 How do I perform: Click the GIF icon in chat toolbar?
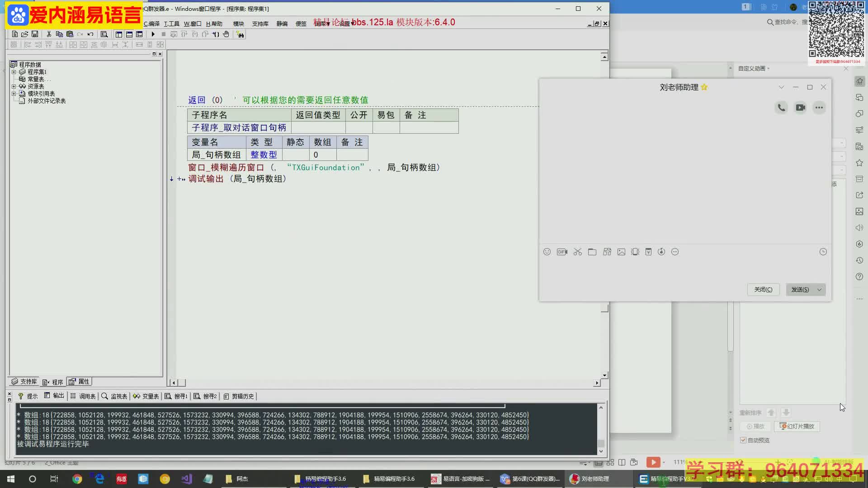(x=562, y=252)
